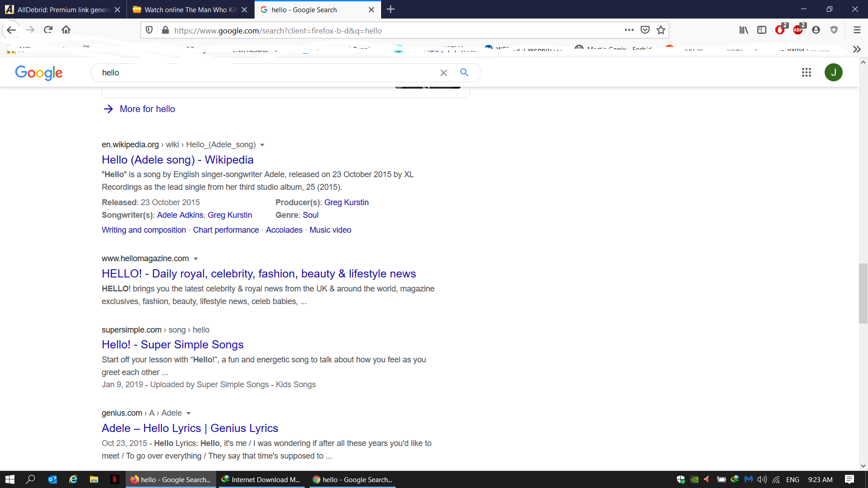Show more bookmarks with the double chevron

tap(857, 49)
